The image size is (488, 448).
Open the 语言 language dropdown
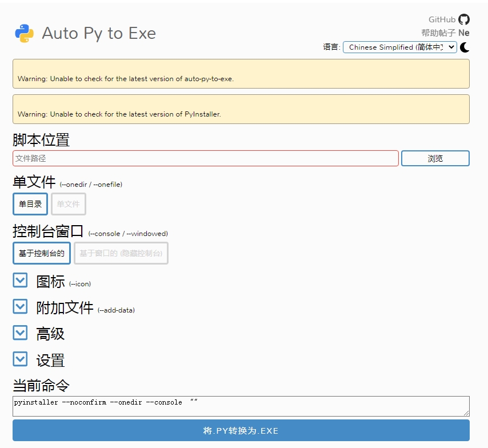[399, 47]
